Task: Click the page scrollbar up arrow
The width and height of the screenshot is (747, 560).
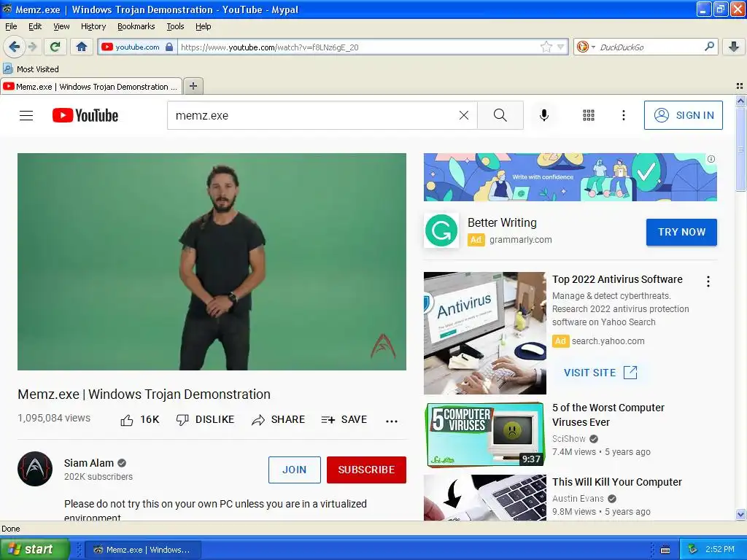Action: tap(740, 101)
